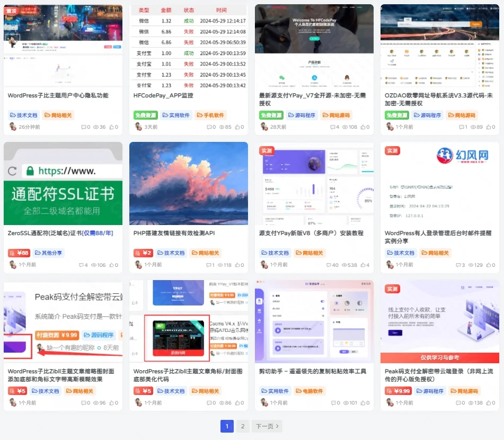504x440 pixels.
Task: Click like icon on YPay新版V8 card
Action: click(x=362, y=265)
